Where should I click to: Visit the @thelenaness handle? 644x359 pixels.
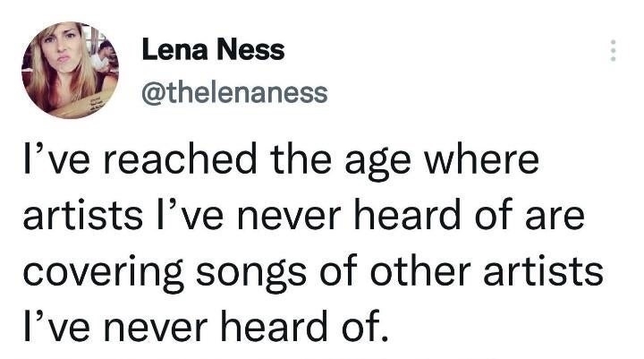click(x=234, y=92)
